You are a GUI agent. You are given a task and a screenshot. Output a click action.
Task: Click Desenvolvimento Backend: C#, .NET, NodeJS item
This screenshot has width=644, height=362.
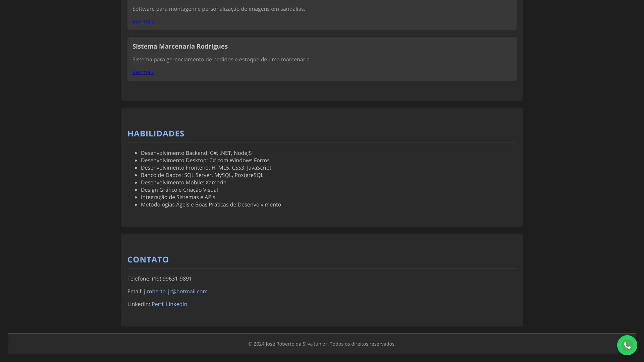coord(196,153)
